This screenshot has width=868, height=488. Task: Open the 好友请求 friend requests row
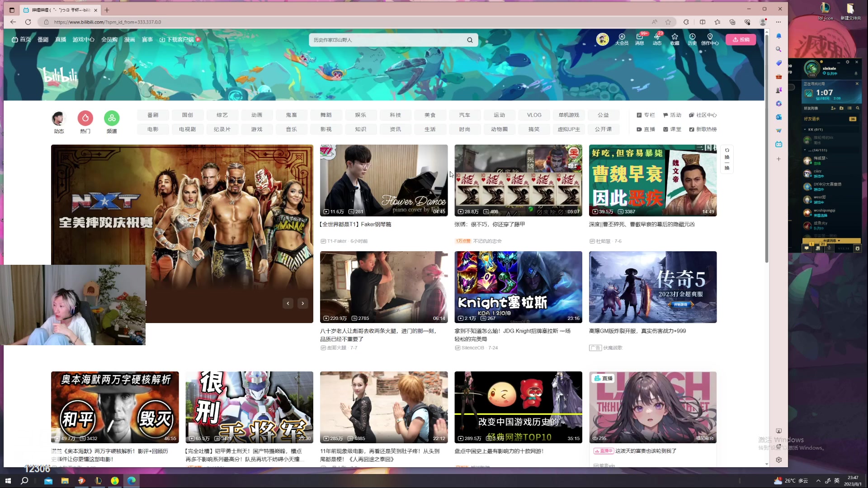tap(831, 119)
